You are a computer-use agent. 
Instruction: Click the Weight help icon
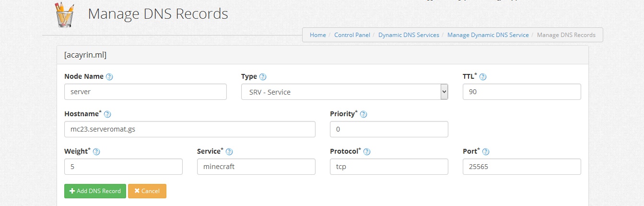[96, 152]
